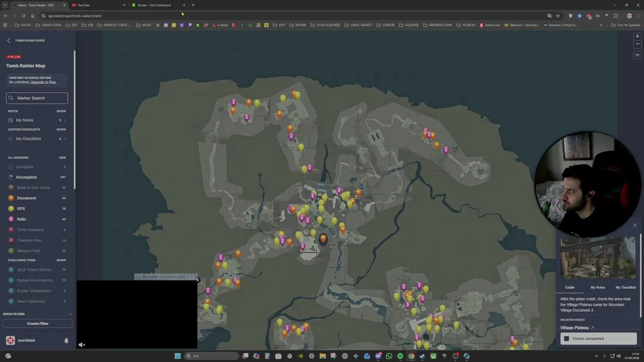Click the address bar URL
The width and height of the screenshot is (644, 362).
click(x=75, y=16)
